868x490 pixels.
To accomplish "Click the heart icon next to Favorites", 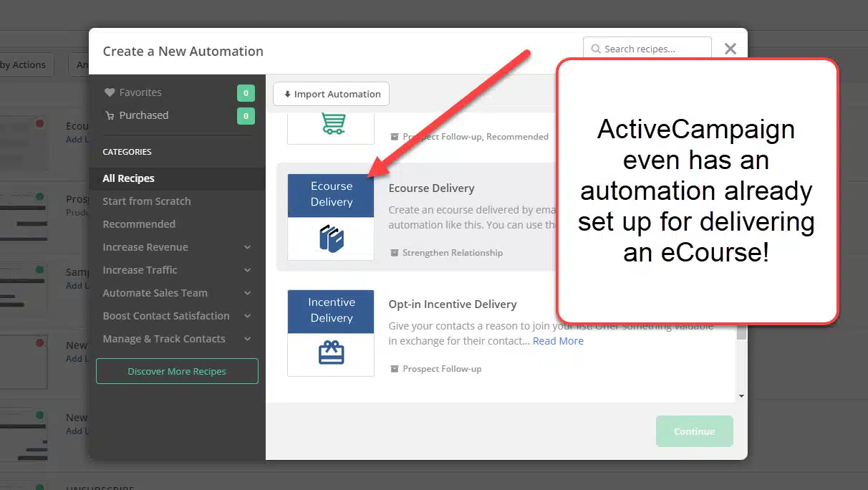I will [110, 92].
